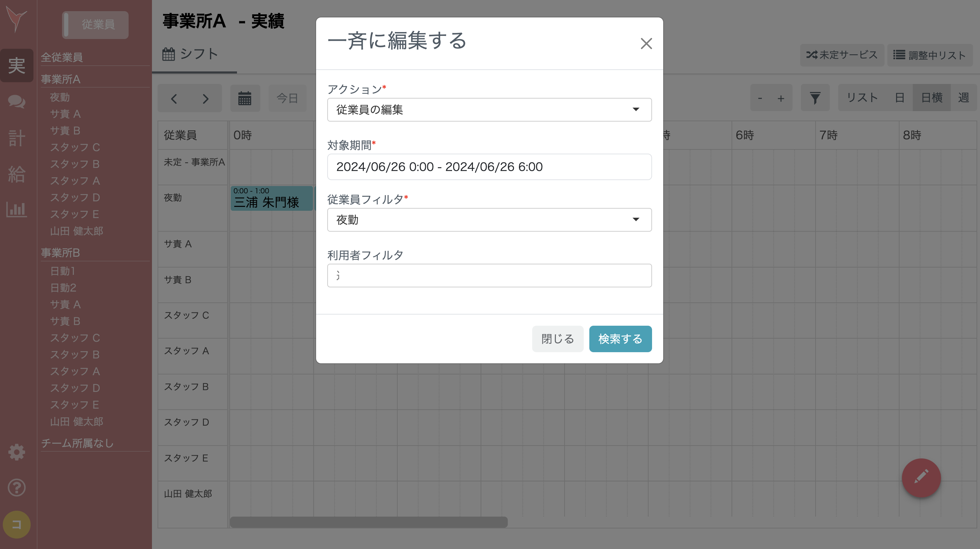Open the 従業員フィルタ dropdown
980x549 pixels.
489,220
